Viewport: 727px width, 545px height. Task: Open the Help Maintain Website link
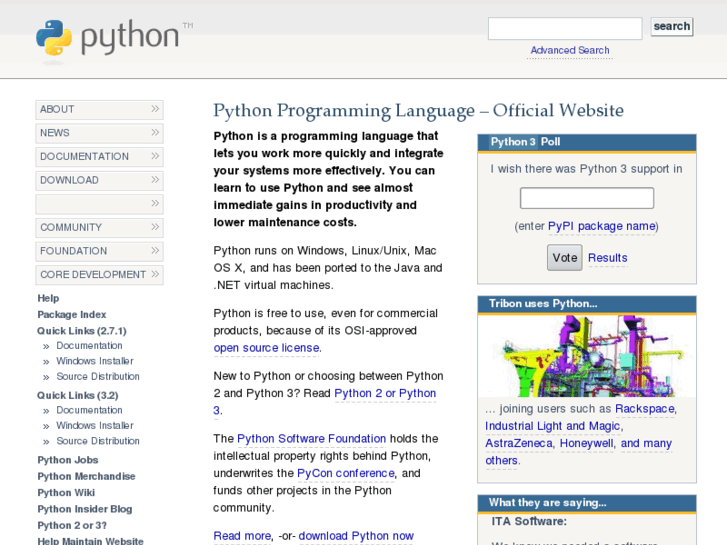tap(90, 541)
